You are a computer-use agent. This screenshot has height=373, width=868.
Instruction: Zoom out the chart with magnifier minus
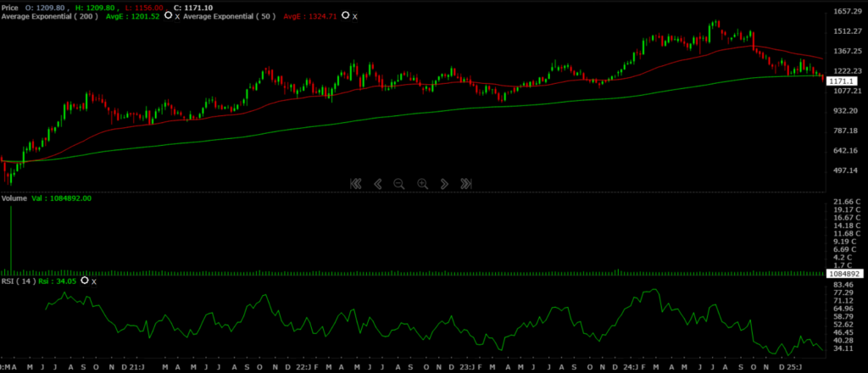pyautogui.click(x=399, y=184)
